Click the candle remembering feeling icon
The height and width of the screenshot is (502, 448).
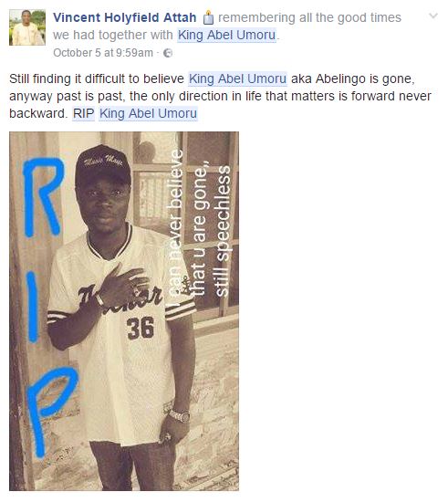click(x=208, y=17)
